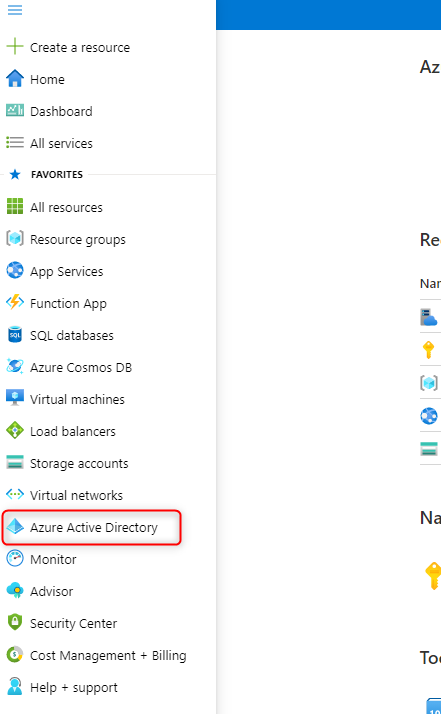Open Storage accounts
Viewport: 441px width, 714px height.
point(79,464)
